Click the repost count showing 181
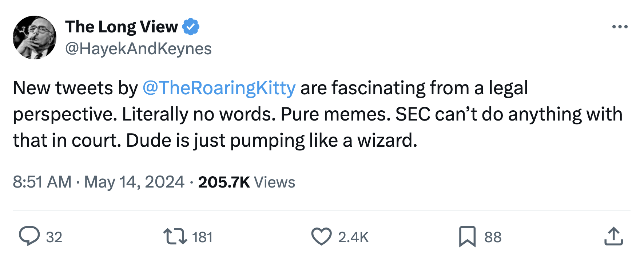This screenshot has height=260, width=644. tap(202, 237)
